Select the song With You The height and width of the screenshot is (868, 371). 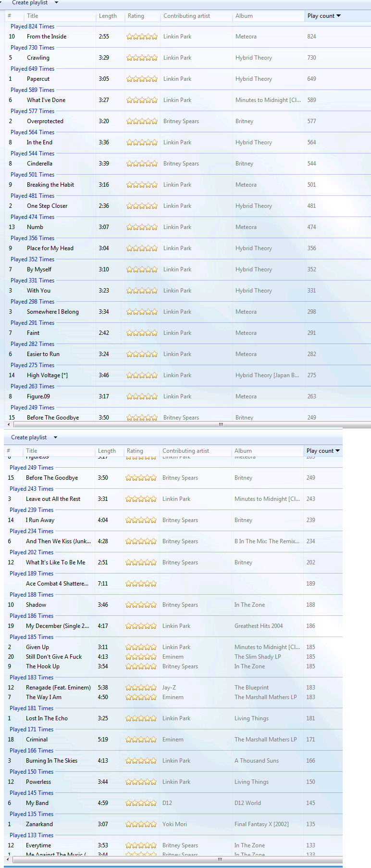[x=38, y=291]
